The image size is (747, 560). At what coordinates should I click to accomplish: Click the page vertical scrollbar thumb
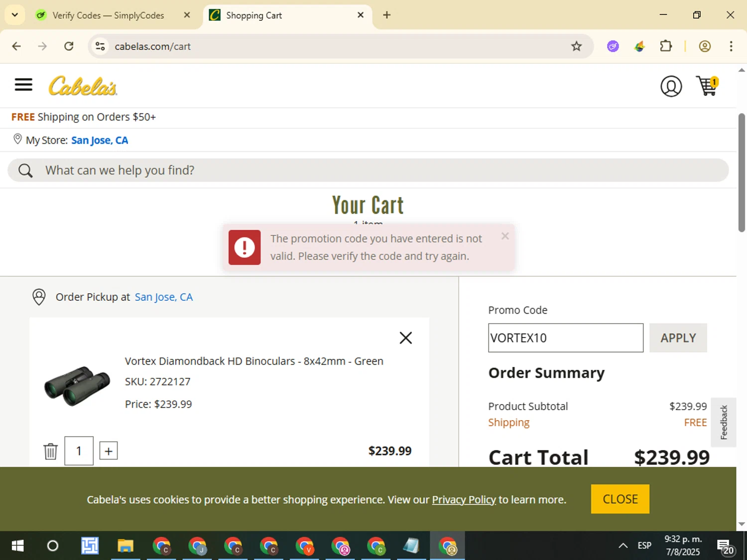pos(742,172)
